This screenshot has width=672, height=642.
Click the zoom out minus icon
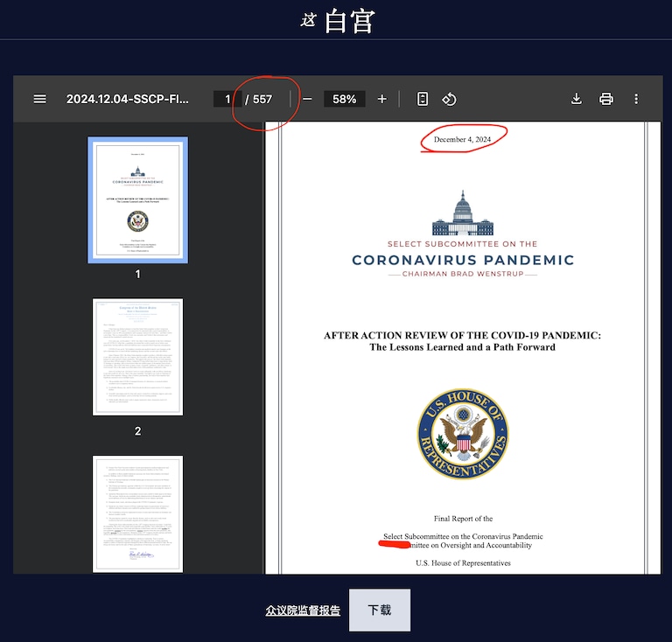tap(307, 99)
